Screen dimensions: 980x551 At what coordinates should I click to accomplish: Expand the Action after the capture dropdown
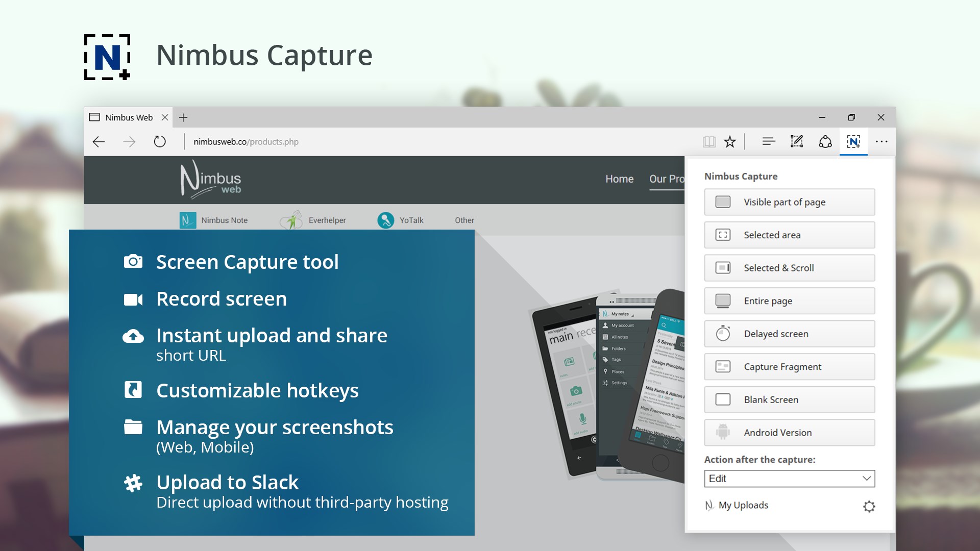790,479
